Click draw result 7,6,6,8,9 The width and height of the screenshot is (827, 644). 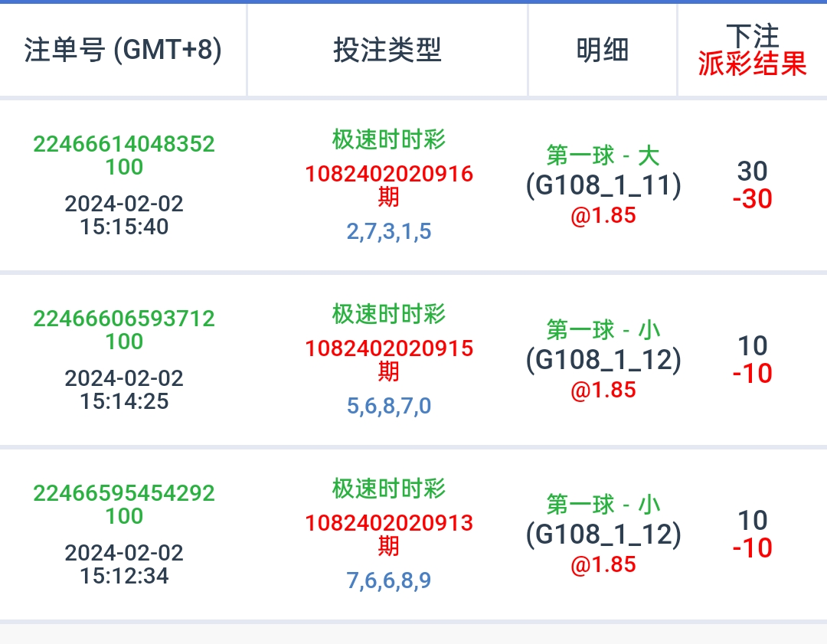pyautogui.click(x=389, y=580)
